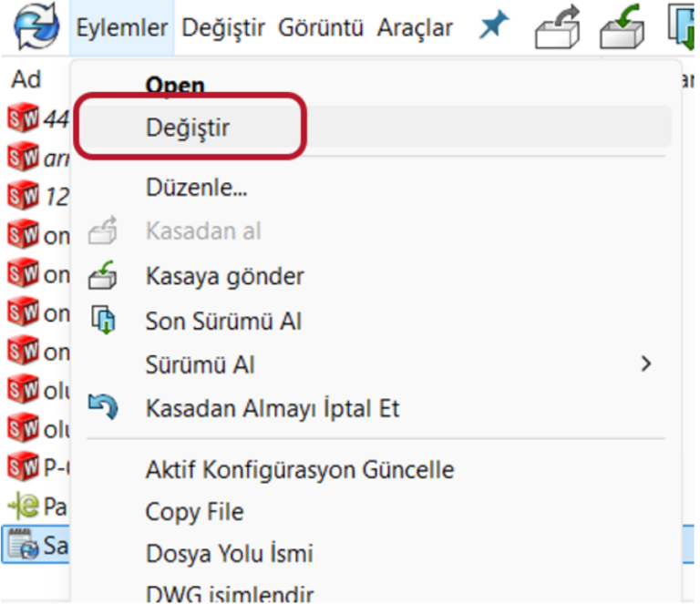Open the Eylemler menu

pyautogui.click(x=122, y=28)
